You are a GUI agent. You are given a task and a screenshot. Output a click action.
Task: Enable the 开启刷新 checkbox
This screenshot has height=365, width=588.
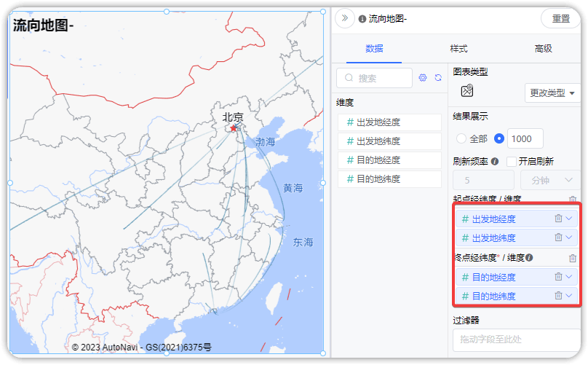point(511,162)
